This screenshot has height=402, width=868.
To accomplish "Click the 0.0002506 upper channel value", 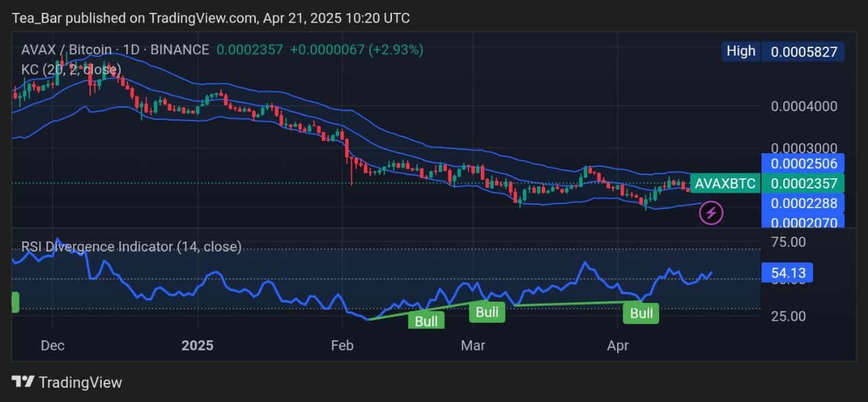I will point(804,163).
